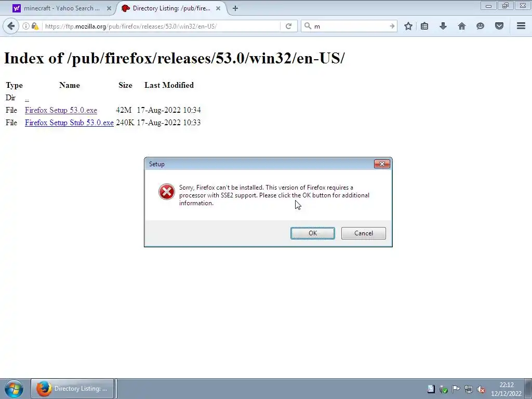Screen dimensions: 532x399
Task: Click the muted volume speaker icon
Action: click(x=481, y=389)
